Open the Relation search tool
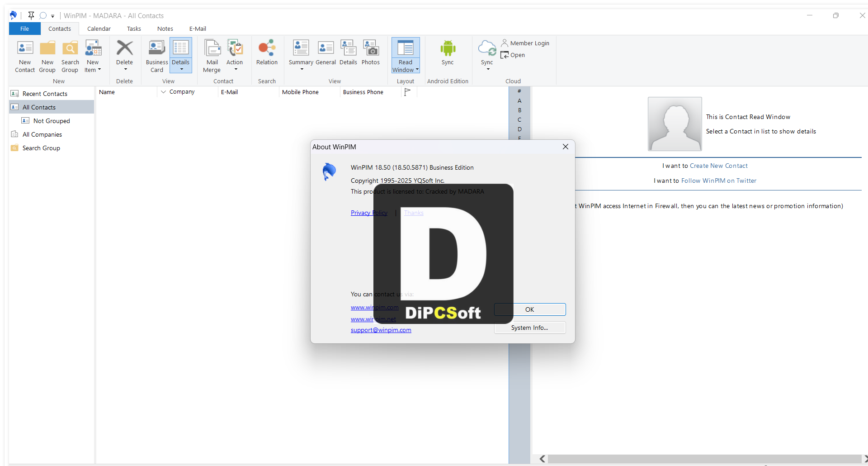The height and width of the screenshot is (466, 868). point(267,52)
